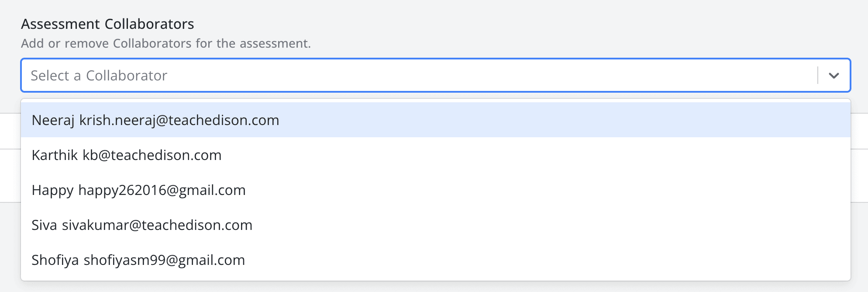The image size is (868, 292).
Task: Choose Neeraj from the collaborator list
Action: click(x=53, y=120)
